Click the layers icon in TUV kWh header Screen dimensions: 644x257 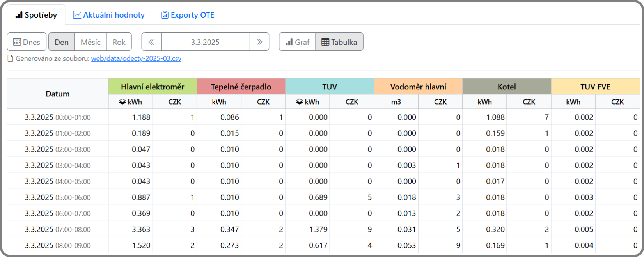click(300, 102)
